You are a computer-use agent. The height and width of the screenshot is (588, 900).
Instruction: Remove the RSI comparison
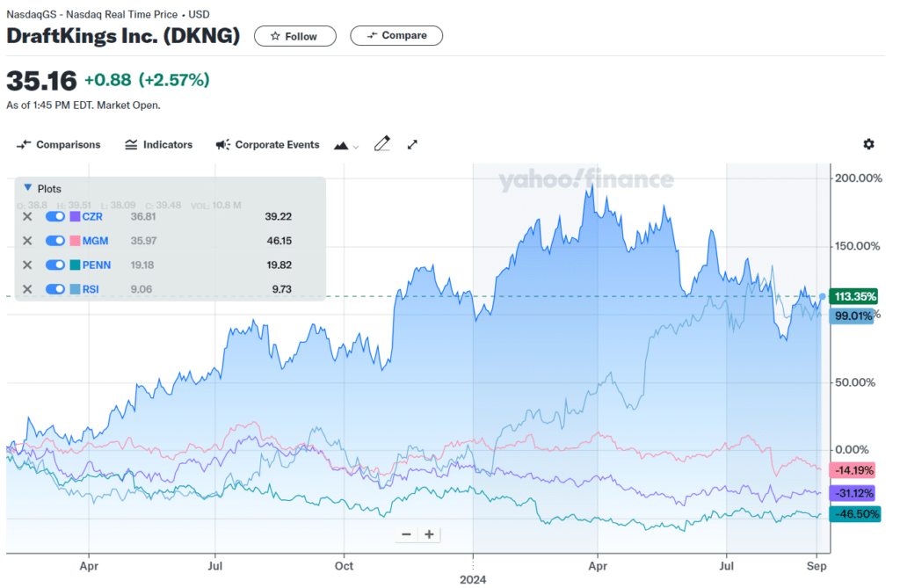27,289
